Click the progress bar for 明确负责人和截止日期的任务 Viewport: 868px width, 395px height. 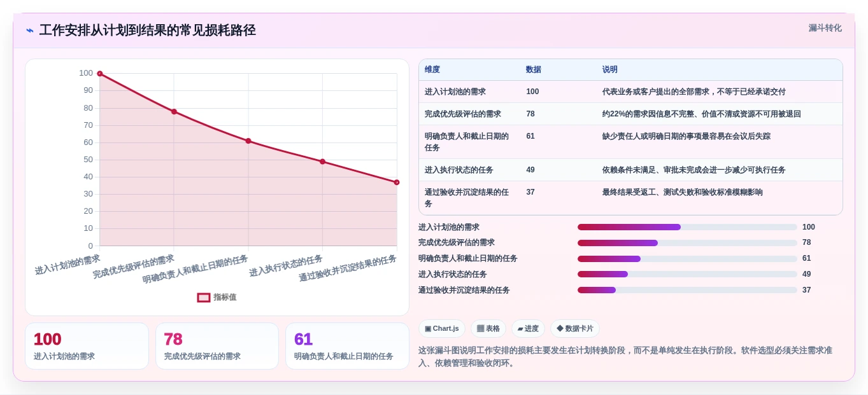pos(687,259)
